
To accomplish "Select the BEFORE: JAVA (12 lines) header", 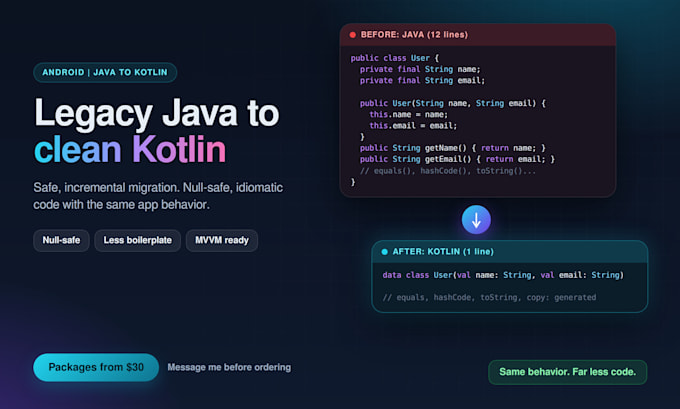I will [477, 35].
